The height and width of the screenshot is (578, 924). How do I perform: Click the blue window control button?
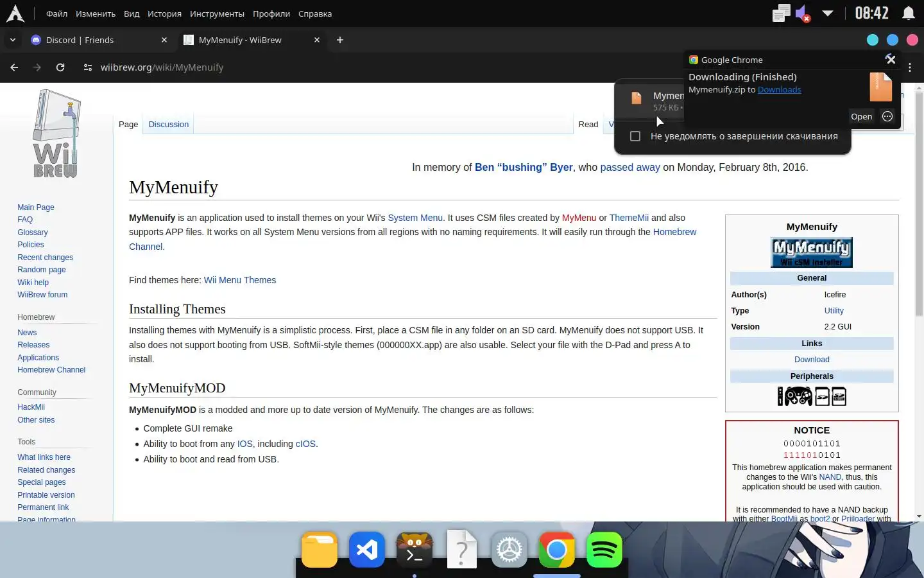pyautogui.click(x=893, y=40)
